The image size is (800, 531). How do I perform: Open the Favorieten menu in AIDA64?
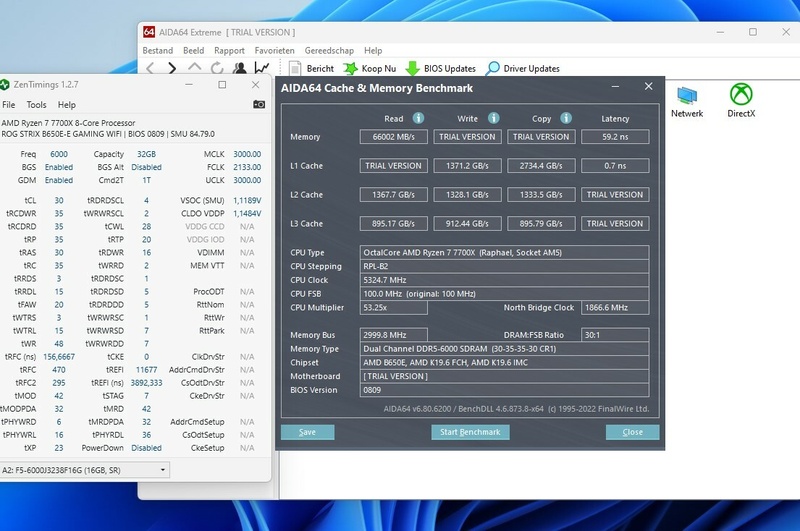[274, 50]
